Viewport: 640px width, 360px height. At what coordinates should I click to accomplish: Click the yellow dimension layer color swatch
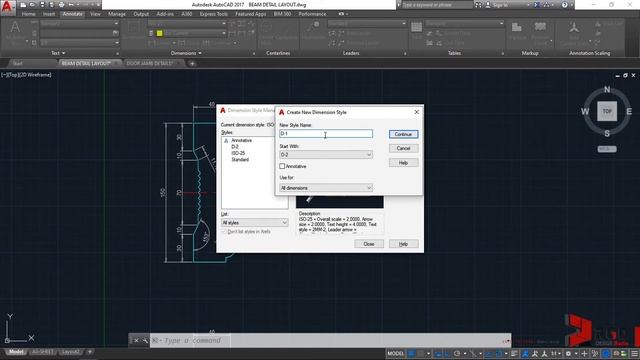click(x=160, y=33)
